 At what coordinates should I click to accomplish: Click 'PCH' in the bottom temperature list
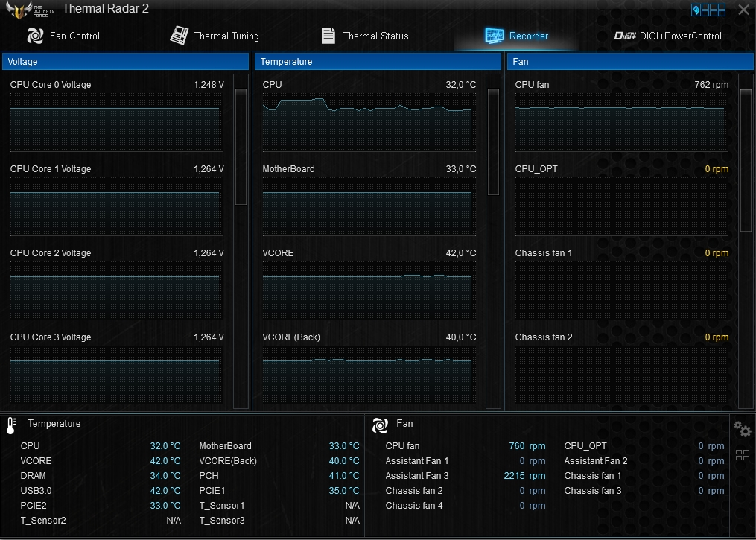pos(209,476)
